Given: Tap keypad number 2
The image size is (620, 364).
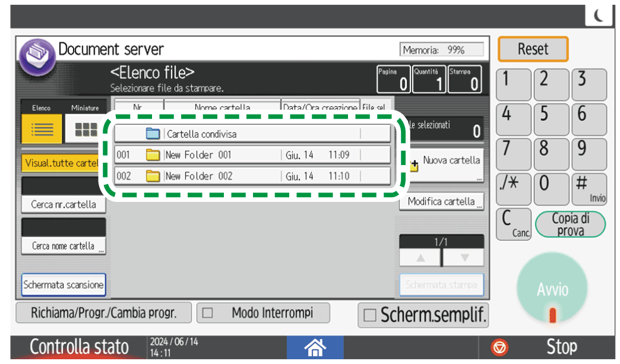Looking at the screenshot, I should click(552, 84).
